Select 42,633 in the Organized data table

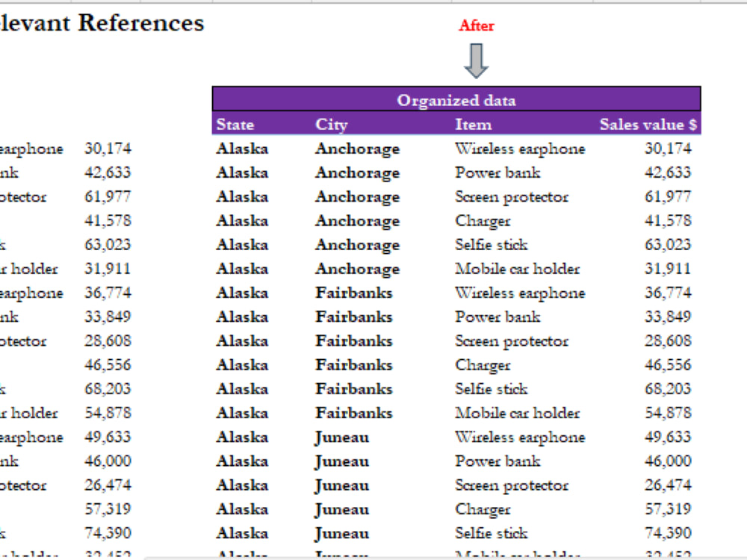tap(668, 172)
